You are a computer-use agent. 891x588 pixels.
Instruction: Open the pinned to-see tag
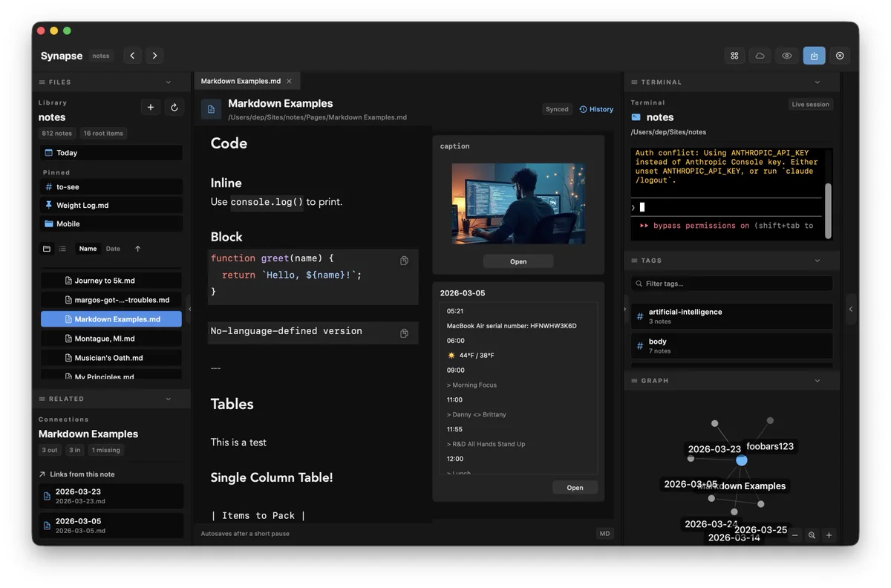111,187
